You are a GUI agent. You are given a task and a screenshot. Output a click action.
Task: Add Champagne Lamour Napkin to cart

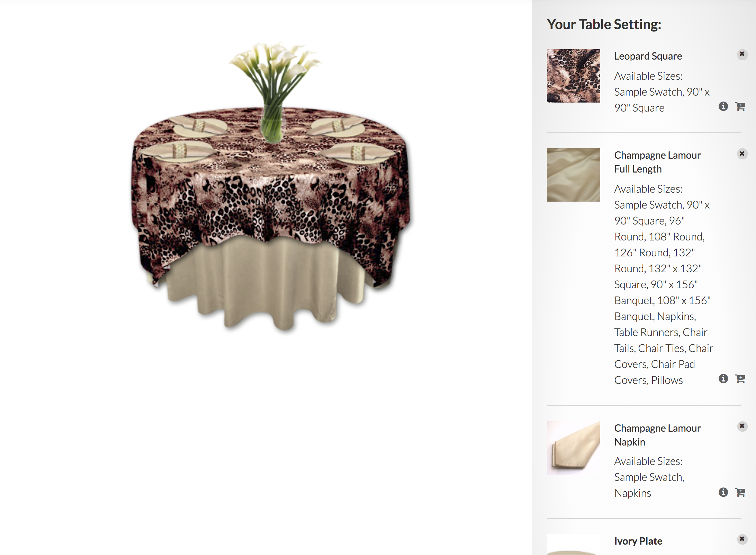click(740, 492)
